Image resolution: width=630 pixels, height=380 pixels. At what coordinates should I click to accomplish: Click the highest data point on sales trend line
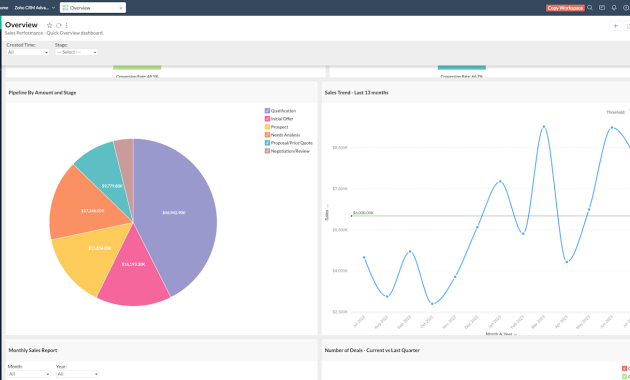544,127
